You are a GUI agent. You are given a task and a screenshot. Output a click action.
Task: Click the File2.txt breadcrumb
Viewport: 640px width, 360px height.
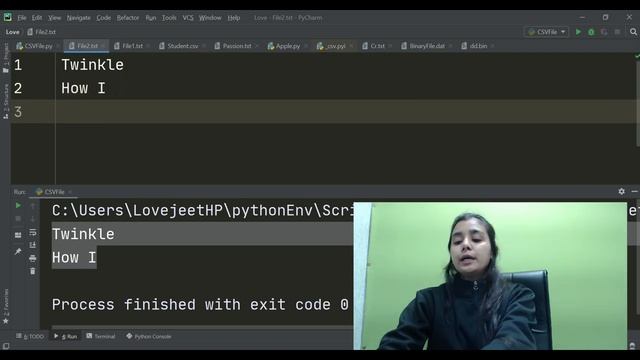click(42, 32)
